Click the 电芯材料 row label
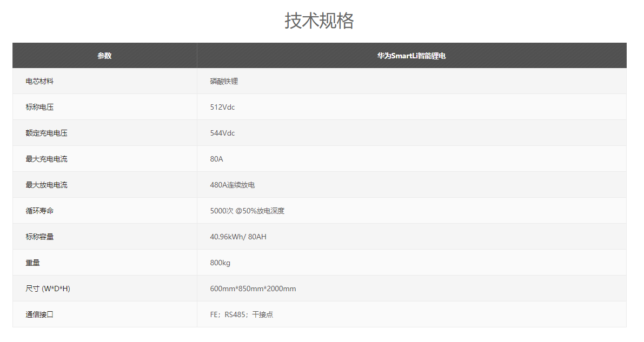 point(39,81)
